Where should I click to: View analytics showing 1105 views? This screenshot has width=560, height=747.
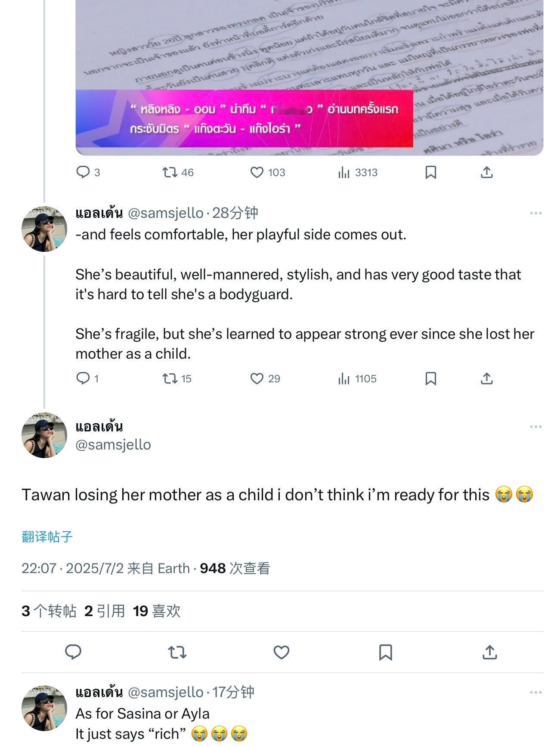coord(357,379)
